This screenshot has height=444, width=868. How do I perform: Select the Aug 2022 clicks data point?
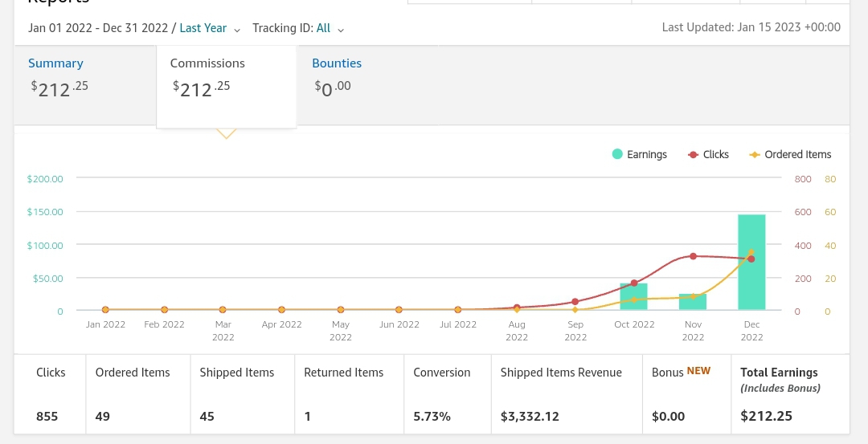[x=517, y=308]
